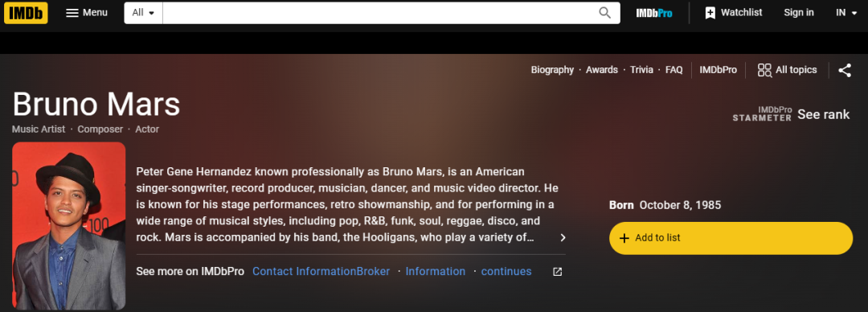Click the Composer profession label
The height and width of the screenshot is (312, 868).
tap(100, 129)
